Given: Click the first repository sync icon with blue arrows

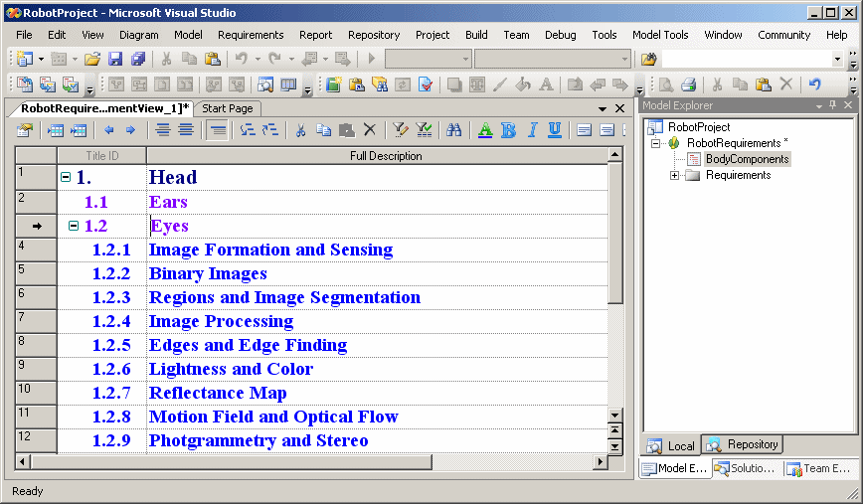Looking at the screenshot, I should pyautogui.click(x=25, y=84).
